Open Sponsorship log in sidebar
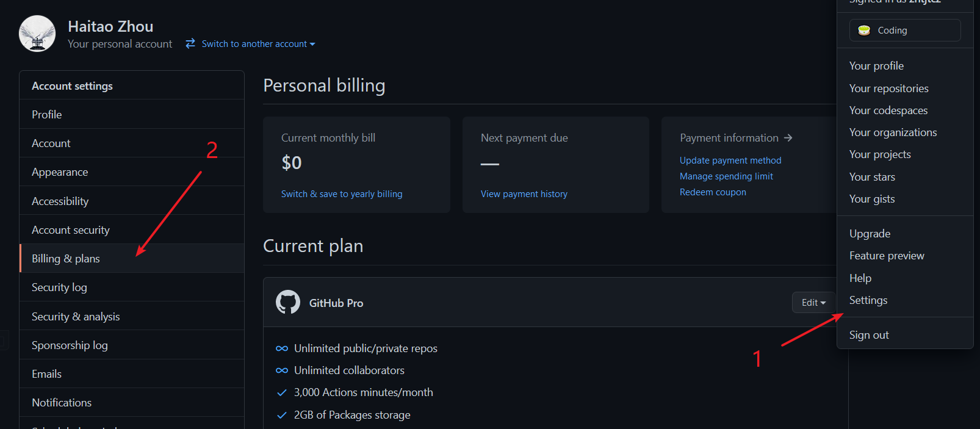This screenshot has width=980, height=429. pos(132,345)
